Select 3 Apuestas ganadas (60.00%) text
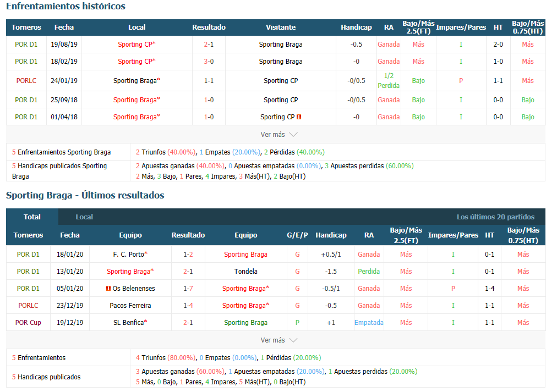 (180, 372)
